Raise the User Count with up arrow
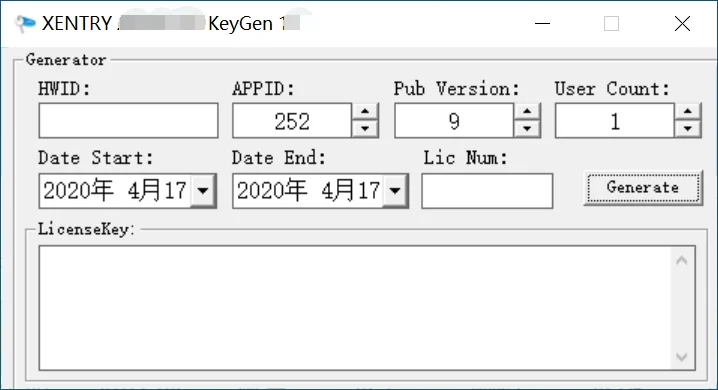This screenshot has height=390, width=718. (688, 112)
